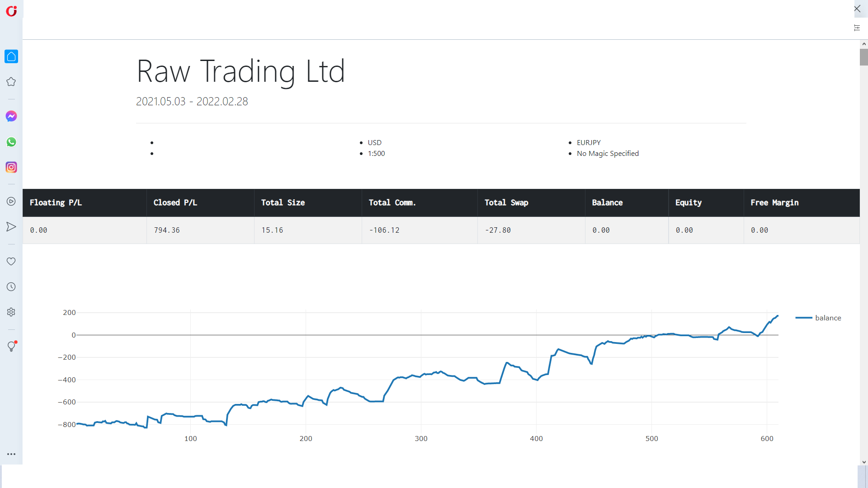Click the 300 x-axis tick label
868x488 pixels.
point(421,438)
